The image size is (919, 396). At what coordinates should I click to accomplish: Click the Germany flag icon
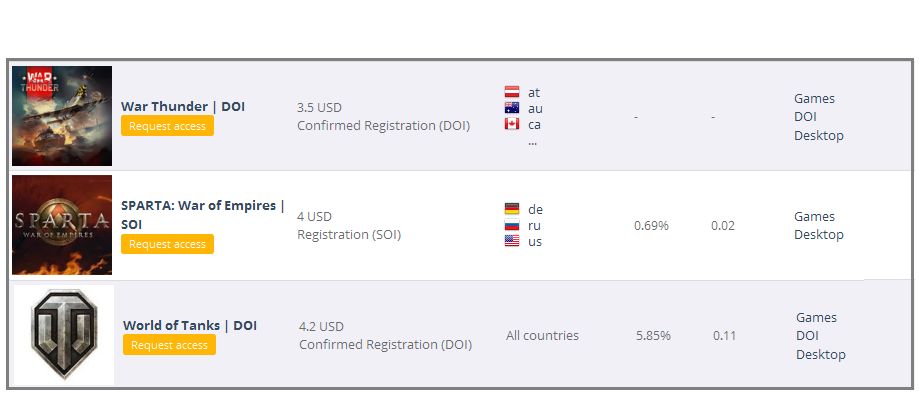click(x=512, y=209)
